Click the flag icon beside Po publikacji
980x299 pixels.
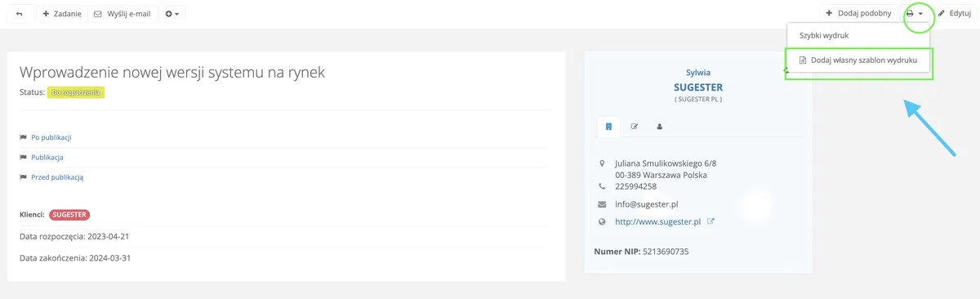click(23, 137)
